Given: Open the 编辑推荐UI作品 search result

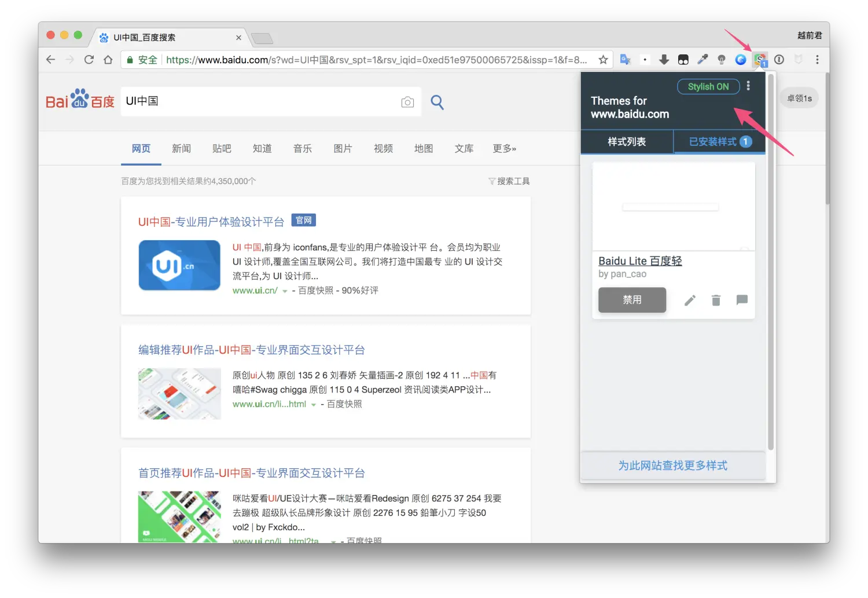Looking at the screenshot, I should [x=251, y=350].
